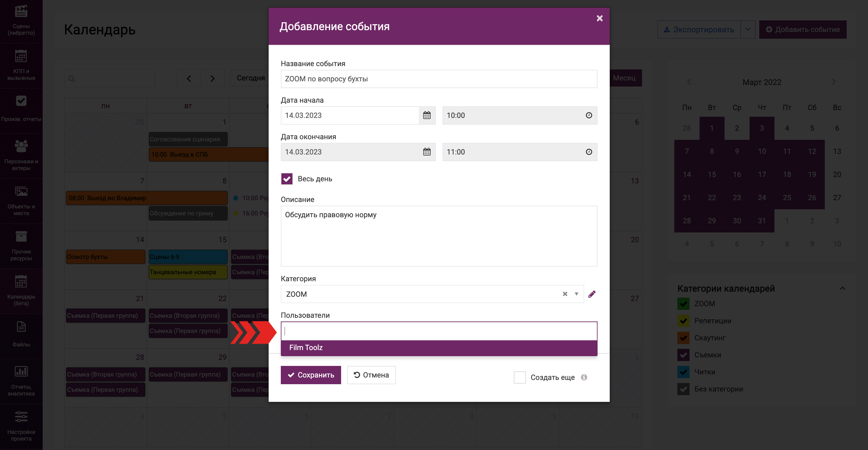The width and height of the screenshot is (868, 450).
Task: Open the end time clock picker
Action: pos(589,152)
